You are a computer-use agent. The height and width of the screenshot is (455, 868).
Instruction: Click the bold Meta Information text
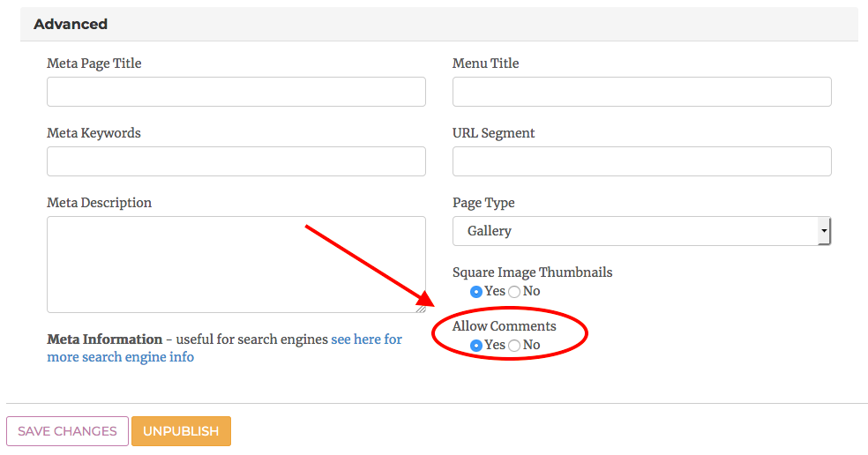(104, 339)
